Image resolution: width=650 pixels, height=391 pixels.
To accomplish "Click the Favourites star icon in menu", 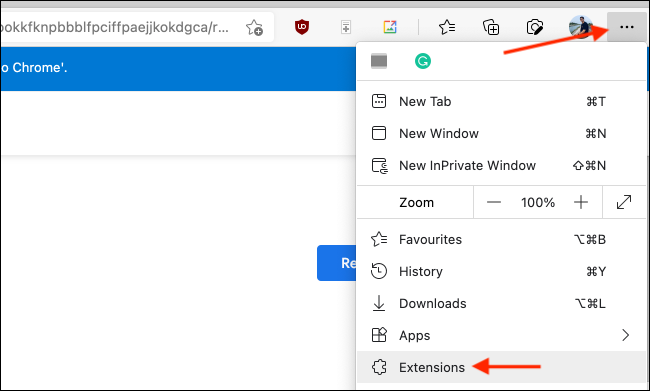I will (x=379, y=239).
